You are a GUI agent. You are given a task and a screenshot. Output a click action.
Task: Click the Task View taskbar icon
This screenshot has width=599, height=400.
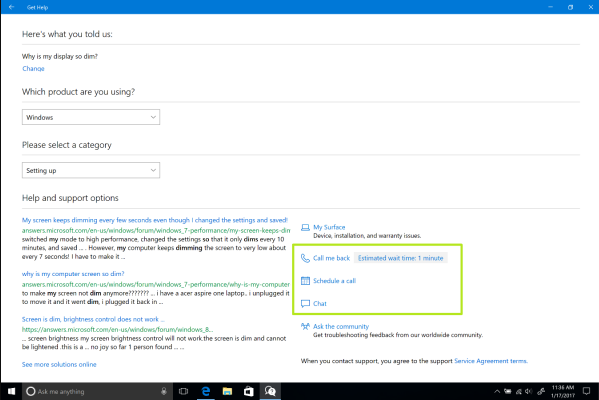pos(184,391)
